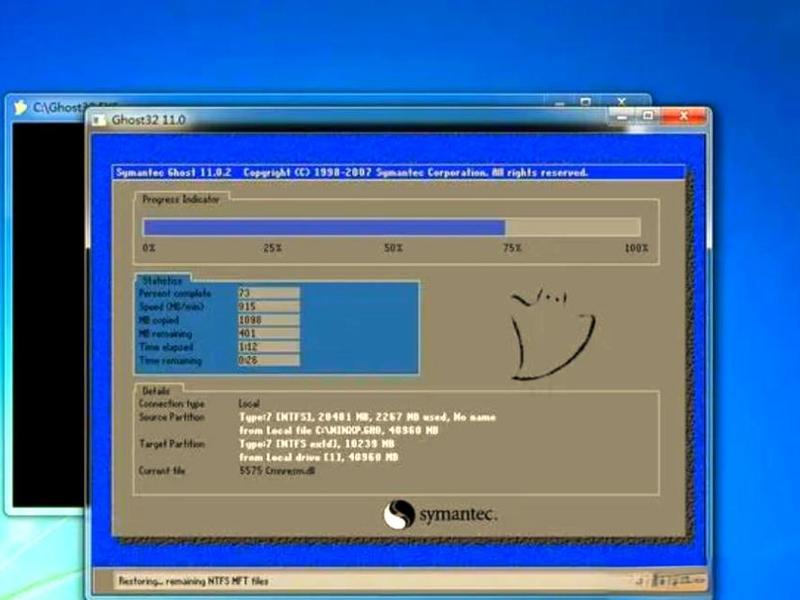The width and height of the screenshot is (800, 600).
Task: Click target line 'Type:7 [NTFS extd], 10239 MB'
Action: [317, 444]
